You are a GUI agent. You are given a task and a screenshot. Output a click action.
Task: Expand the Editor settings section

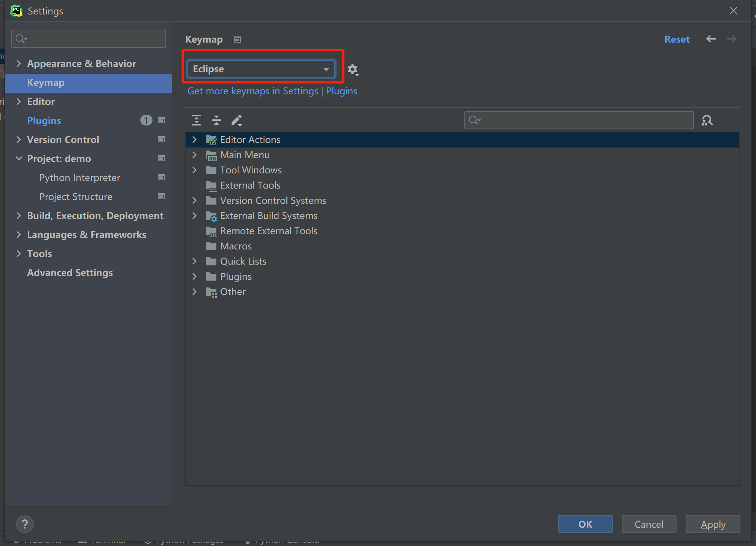pos(19,101)
